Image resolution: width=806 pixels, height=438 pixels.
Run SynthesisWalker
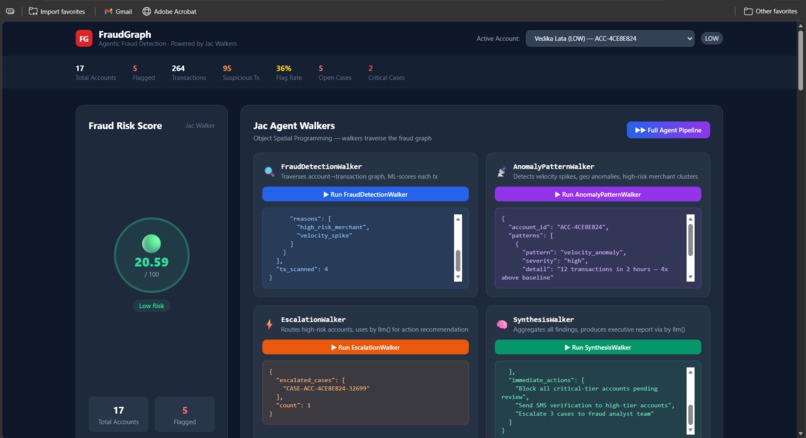point(598,348)
